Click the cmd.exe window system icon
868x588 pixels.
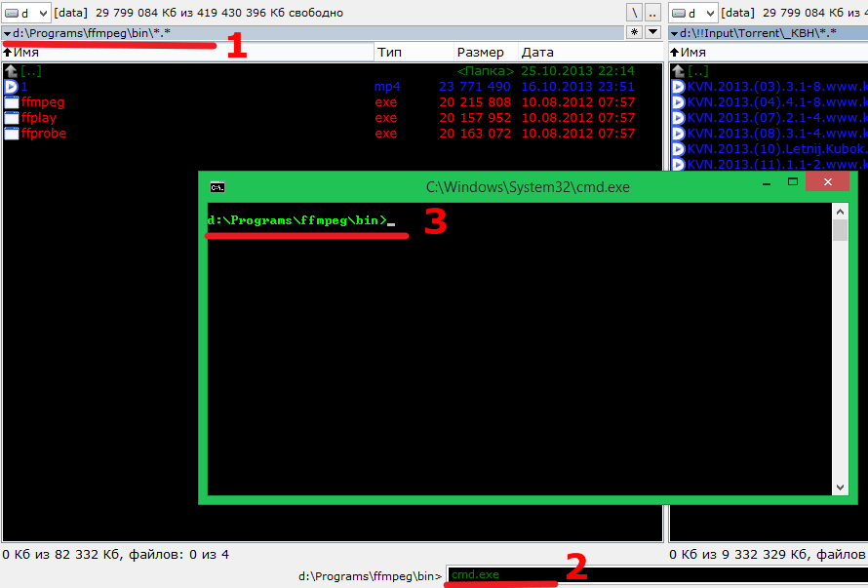[x=217, y=186]
